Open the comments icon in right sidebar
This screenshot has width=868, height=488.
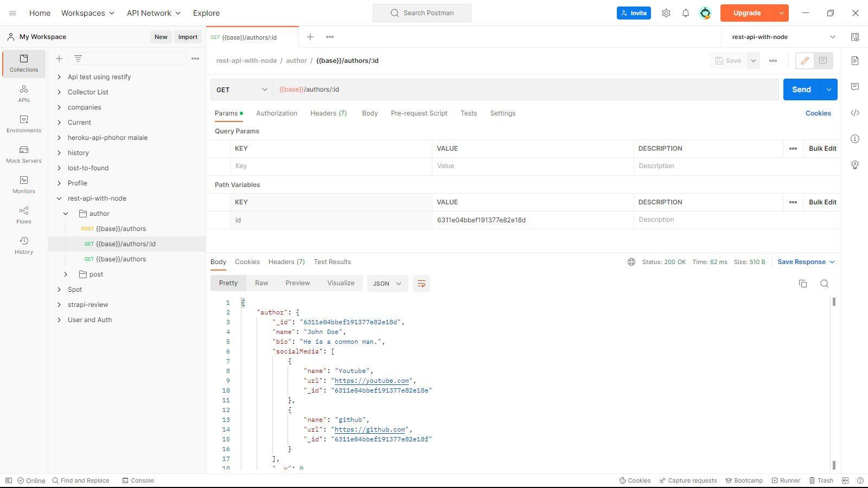[x=855, y=87]
